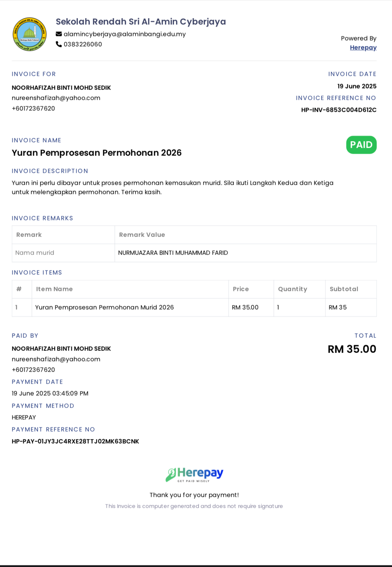Click the envelope email icon

[x=59, y=34]
